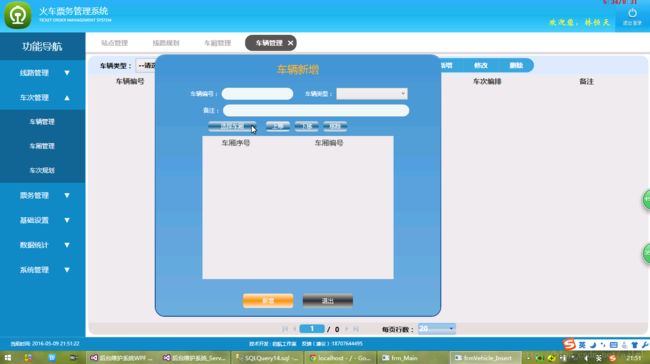Expand 数据统计 sidebar section arrow
The width and height of the screenshot is (650, 364).
point(67,245)
